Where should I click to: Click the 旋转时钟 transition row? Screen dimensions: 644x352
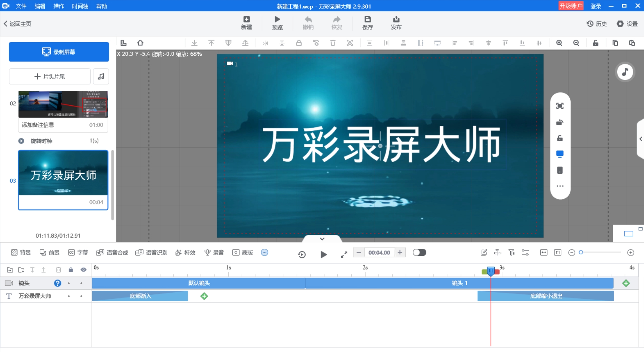(x=59, y=141)
